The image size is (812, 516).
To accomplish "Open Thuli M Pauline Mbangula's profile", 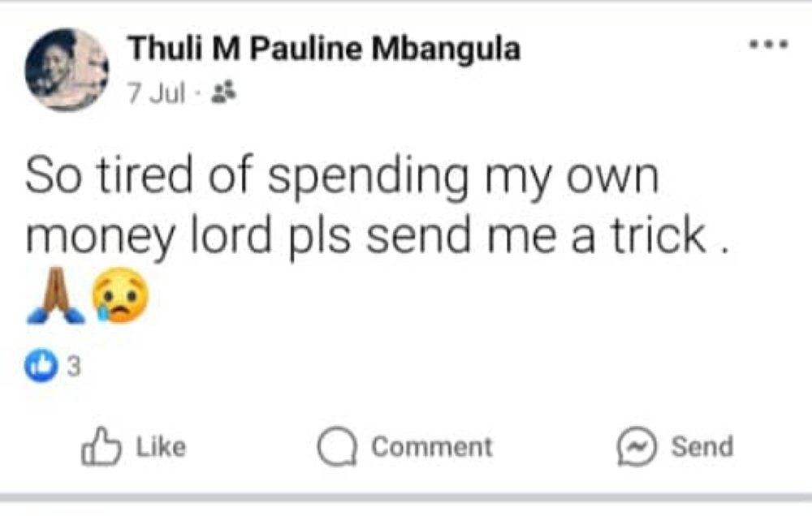I will pyautogui.click(x=323, y=49).
